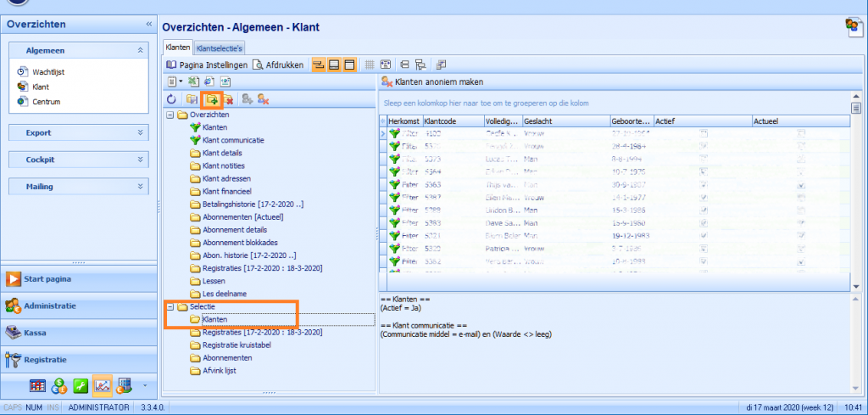
Task: Switch to the Klantselectie's tab
Action: click(220, 48)
